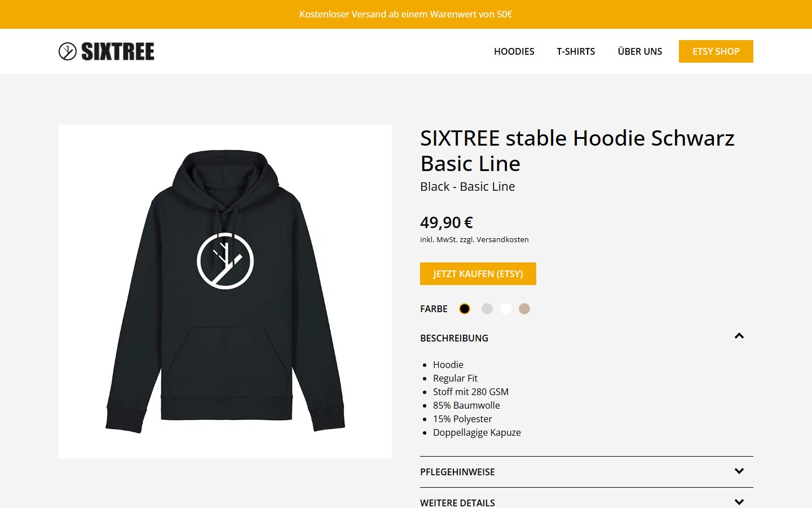Image resolution: width=812 pixels, height=508 pixels.
Task: Select the black color swatch
Action: pos(465,309)
